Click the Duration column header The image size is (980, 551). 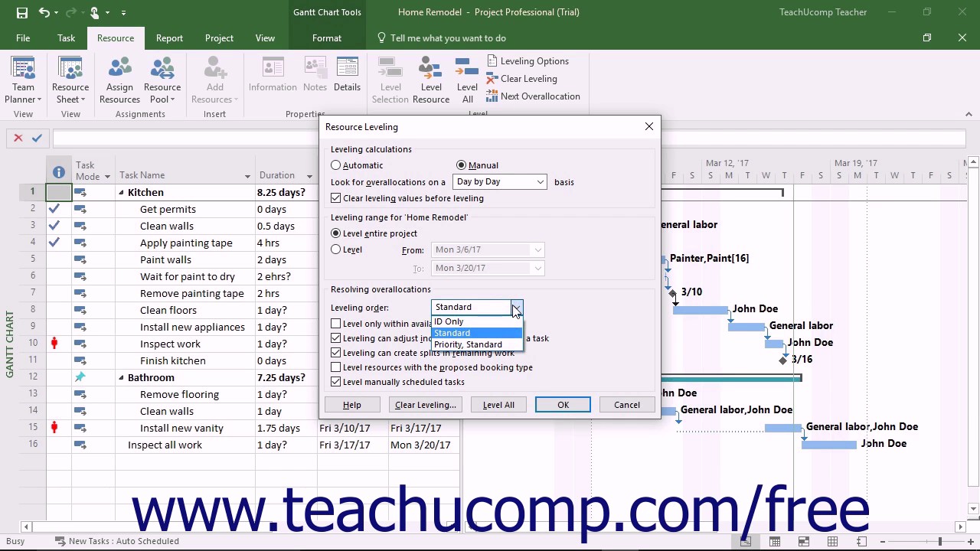click(x=286, y=175)
